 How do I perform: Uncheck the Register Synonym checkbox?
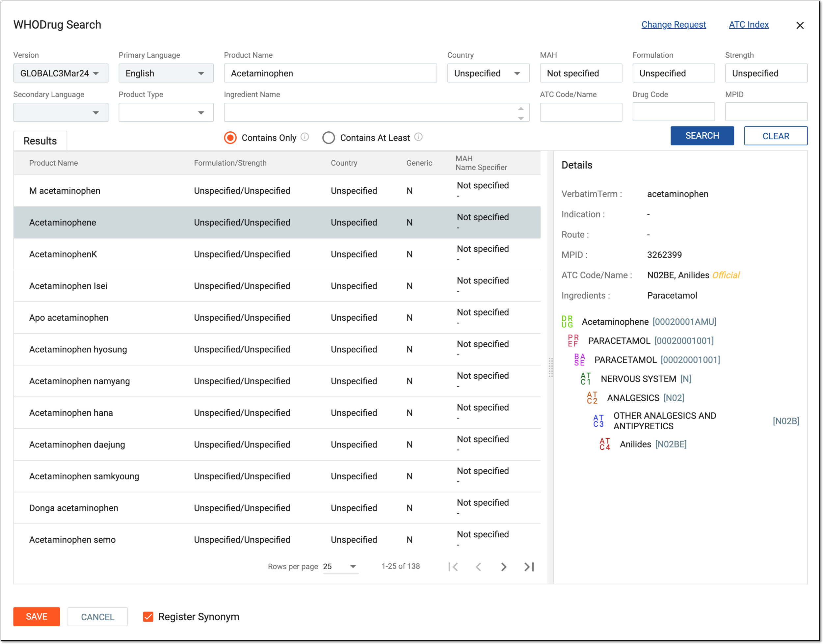pos(148,616)
